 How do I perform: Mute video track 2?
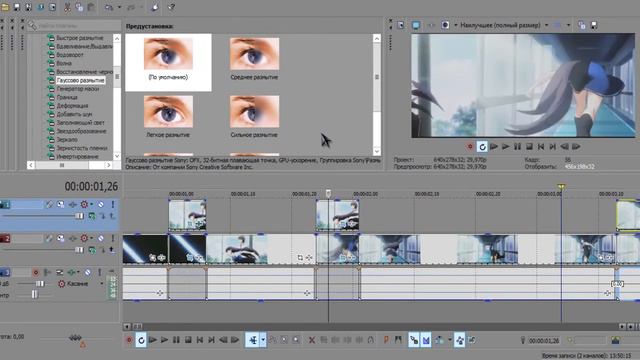click(x=101, y=238)
